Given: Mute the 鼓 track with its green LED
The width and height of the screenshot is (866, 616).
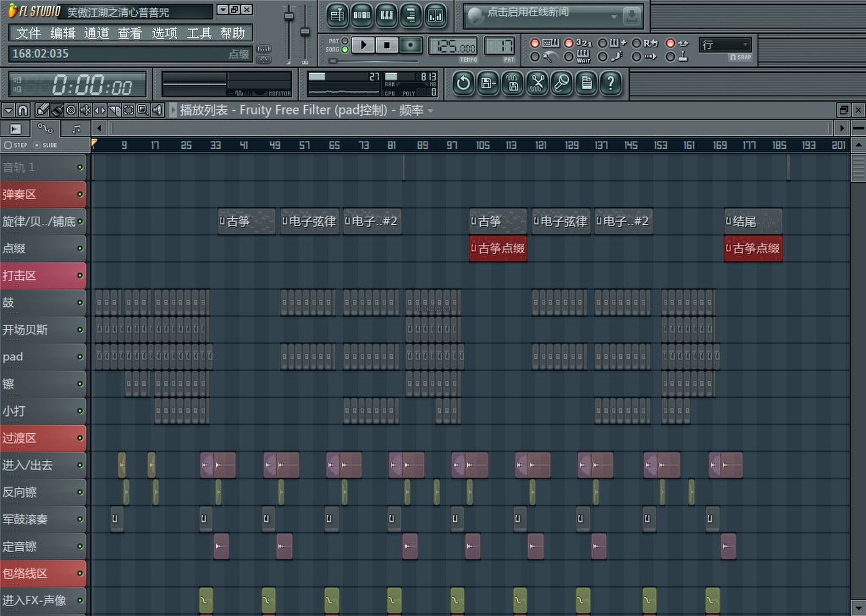Looking at the screenshot, I should (x=80, y=302).
